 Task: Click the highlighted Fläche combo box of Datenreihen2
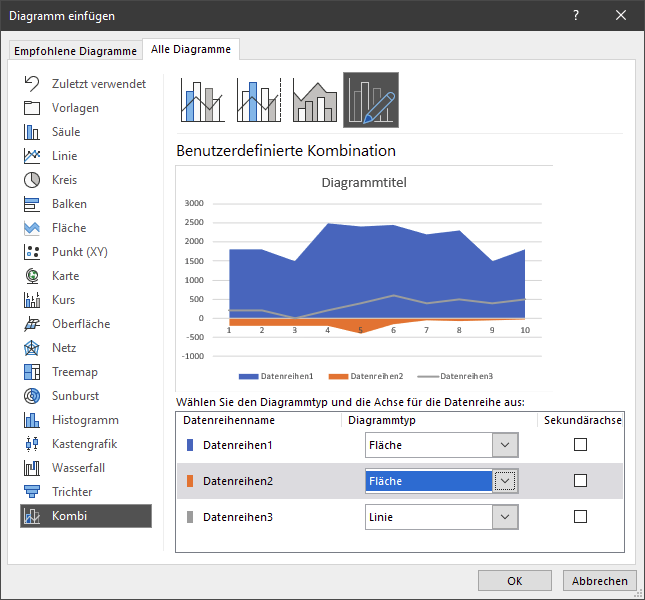441,481
